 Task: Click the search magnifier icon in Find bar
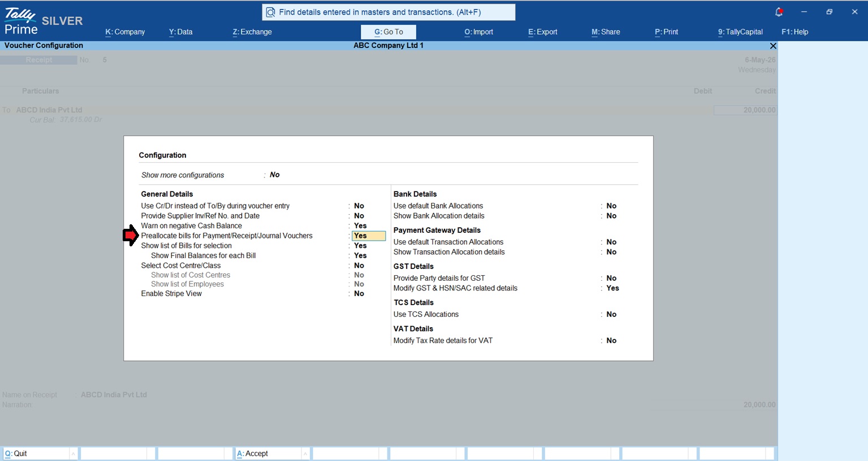[x=270, y=12]
